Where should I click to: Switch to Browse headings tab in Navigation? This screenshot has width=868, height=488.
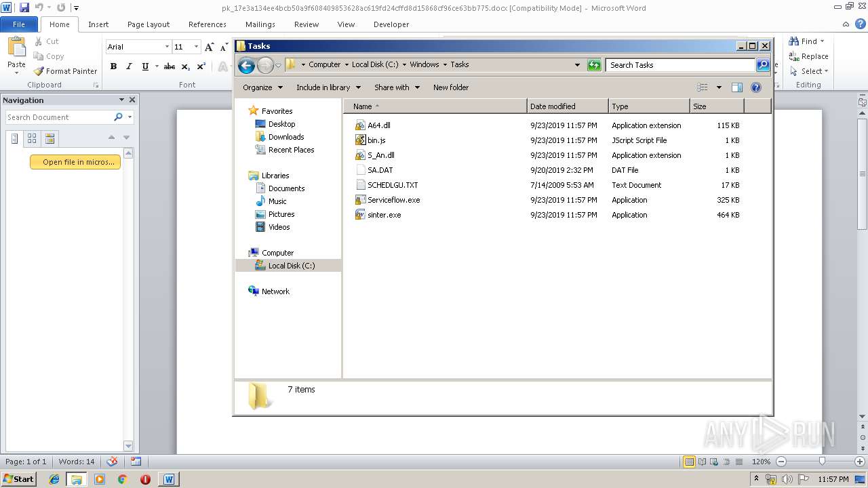tap(14, 138)
